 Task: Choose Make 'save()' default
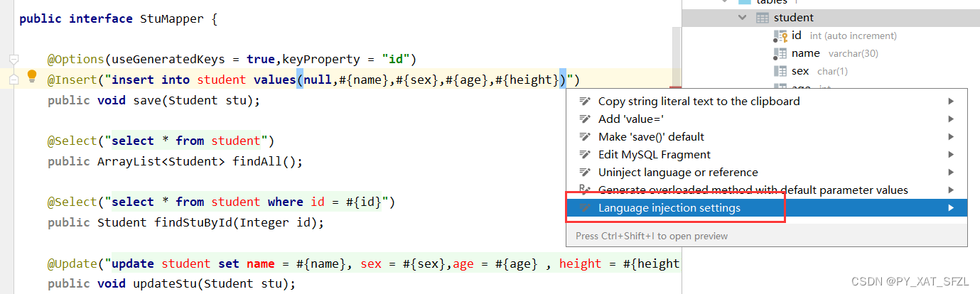[x=767, y=137]
